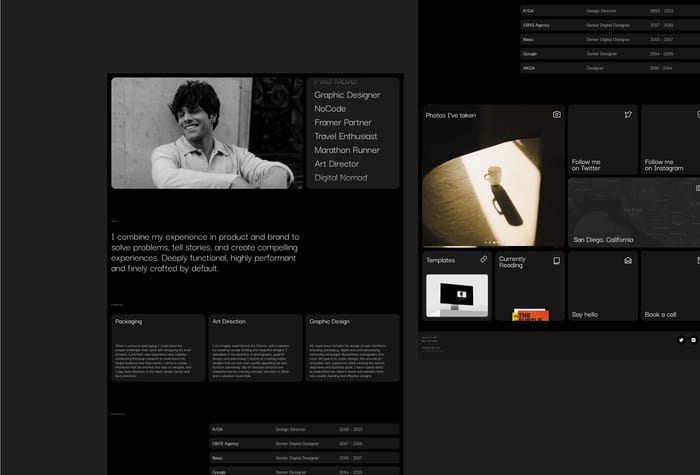Click "Marathon Runner" in the roles list

coord(347,150)
